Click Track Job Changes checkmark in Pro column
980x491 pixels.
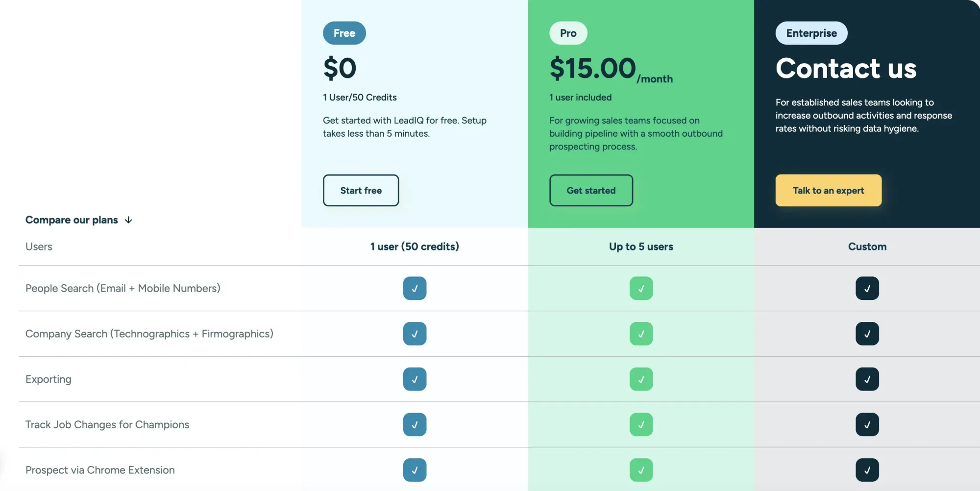pyautogui.click(x=641, y=424)
